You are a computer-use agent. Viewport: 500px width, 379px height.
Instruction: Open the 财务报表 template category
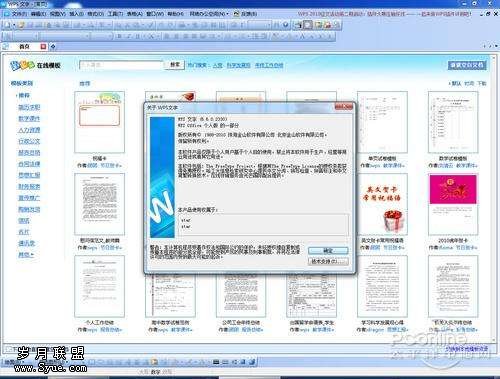pos(29,186)
